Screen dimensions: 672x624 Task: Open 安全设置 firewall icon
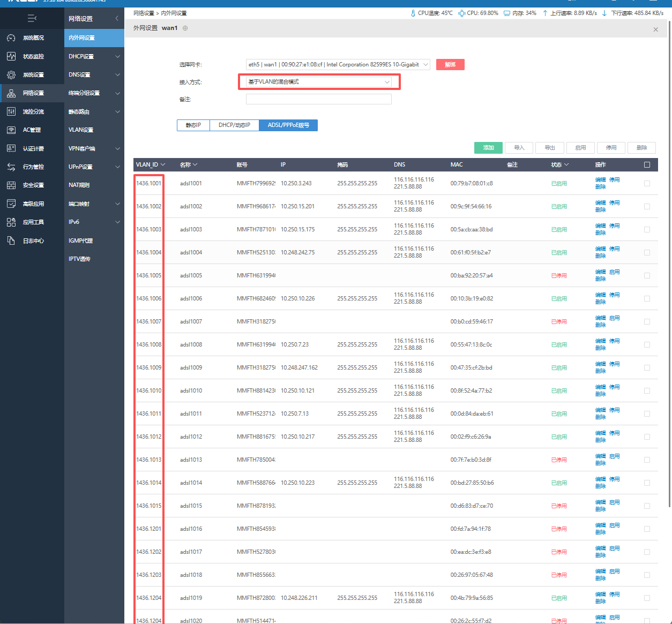coord(11,185)
